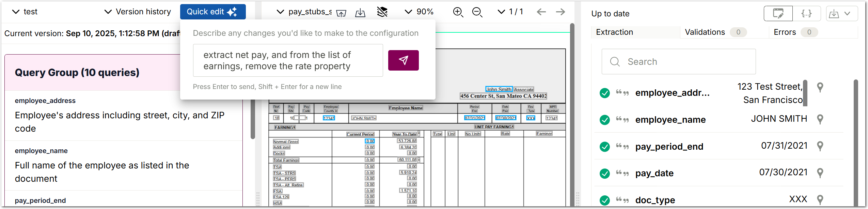This screenshot has height=209, width=868.
Task: Switch to the Errors tab
Action: click(x=795, y=32)
